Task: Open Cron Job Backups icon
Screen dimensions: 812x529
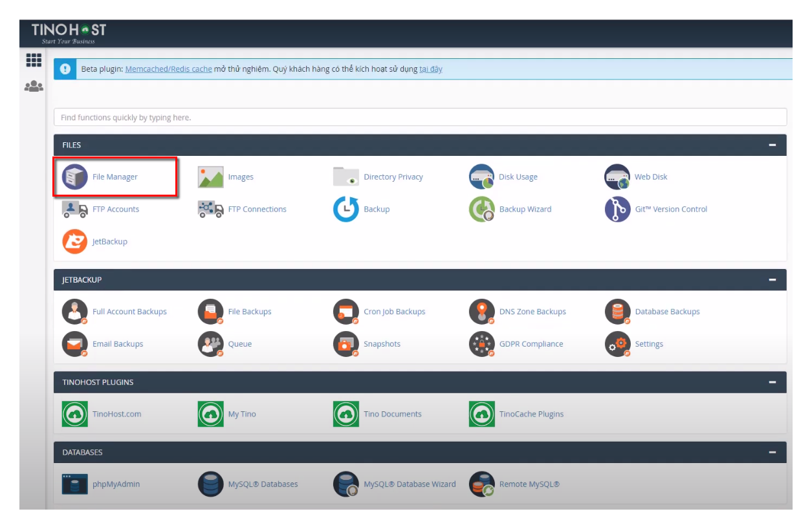Action: click(346, 312)
